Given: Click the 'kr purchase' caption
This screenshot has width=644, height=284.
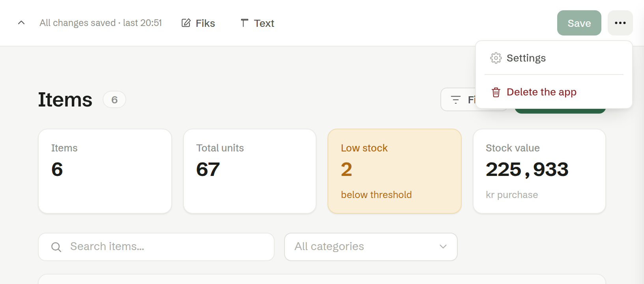Looking at the screenshot, I should [x=512, y=195].
